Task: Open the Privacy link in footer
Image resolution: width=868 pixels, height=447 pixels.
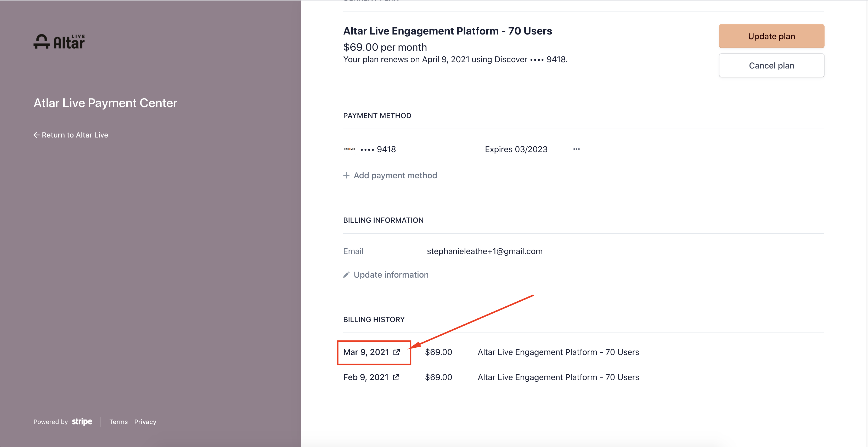Action: click(x=145, y=422)
